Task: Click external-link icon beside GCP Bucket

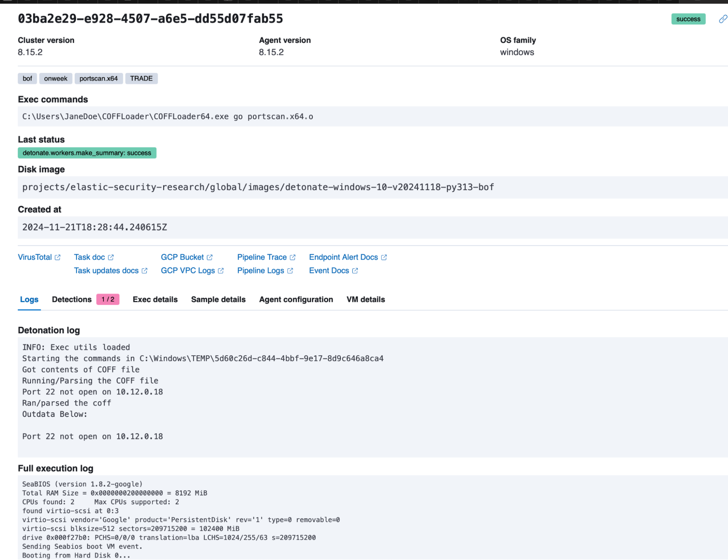Action: coord(209,257)
